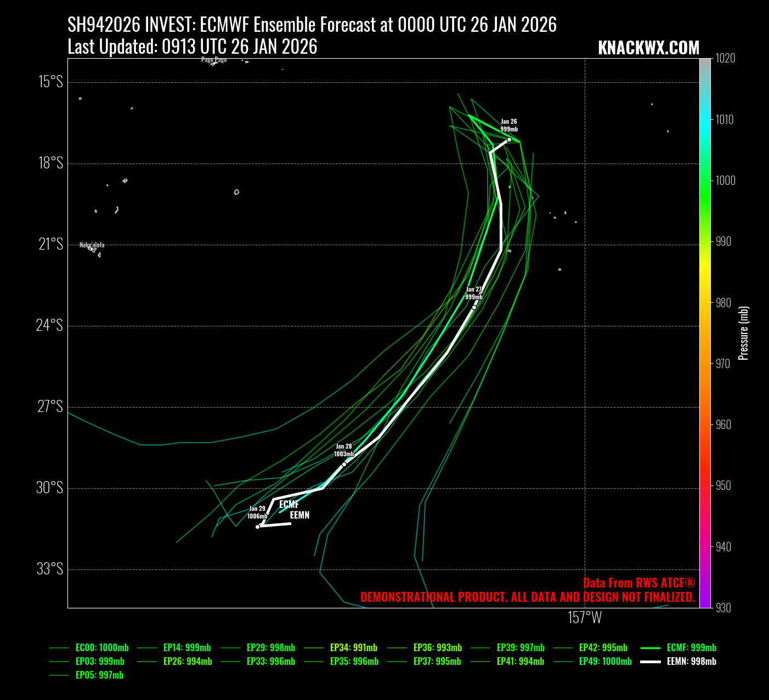Select the Jan 29 1006mb track point
The height and width of the screenshot is (700, 769).
(257, 527)
